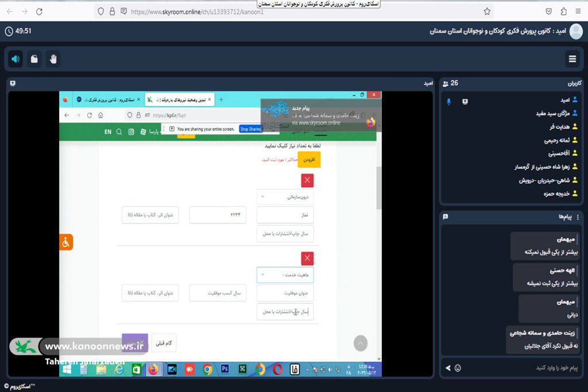This screenshot has height=392, width=588.
Task: Expand the درون‌سازمانی dropdown
Action: pos(285,197)
